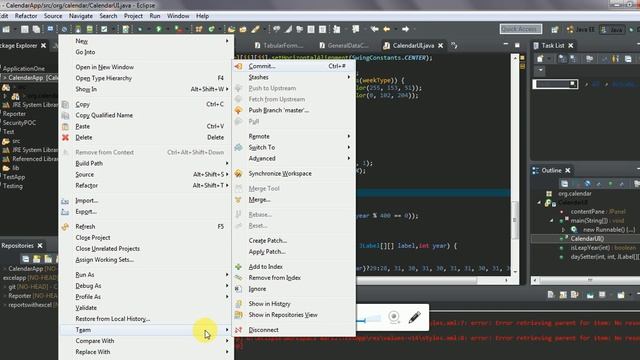This screenshot has height=360, width=640.
Task: Click the red Delete X icon
Action: tap(65, 138)
